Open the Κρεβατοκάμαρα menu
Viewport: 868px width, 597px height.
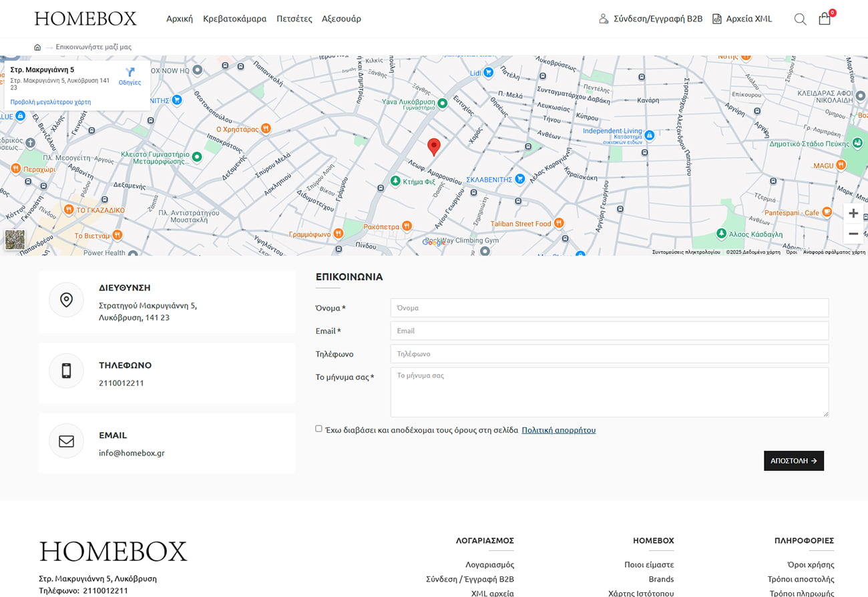(x=234, y=19)
